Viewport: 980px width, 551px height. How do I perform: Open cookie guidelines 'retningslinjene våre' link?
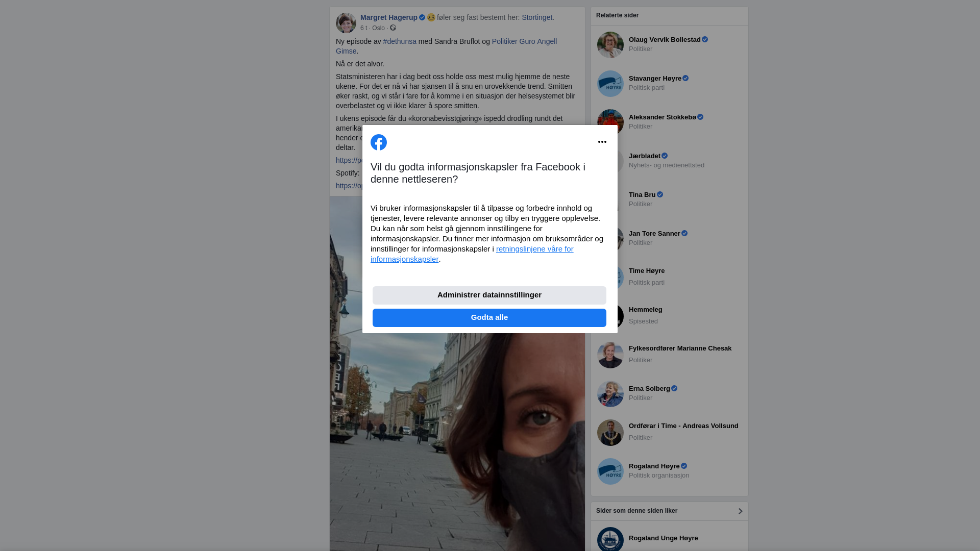tap(534, 249)
